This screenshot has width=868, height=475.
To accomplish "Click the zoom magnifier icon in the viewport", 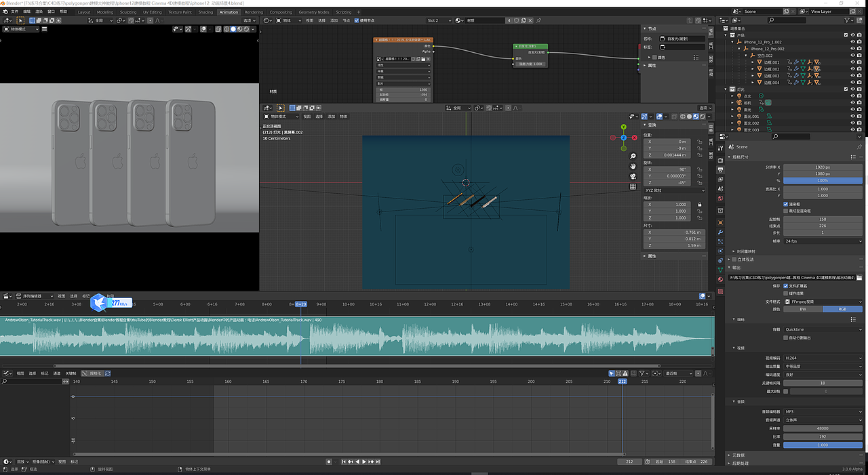I will (x=633, y=157).
